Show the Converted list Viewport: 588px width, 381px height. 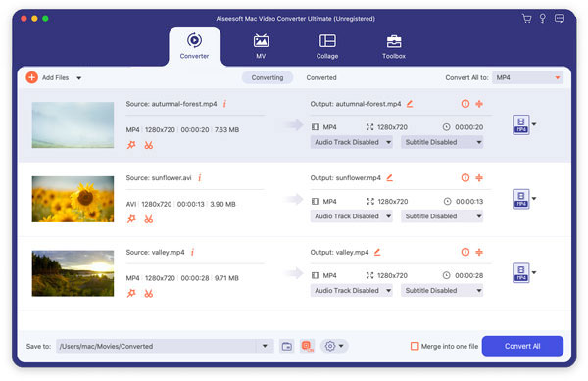pyautogui.click(x=321, y=78)
